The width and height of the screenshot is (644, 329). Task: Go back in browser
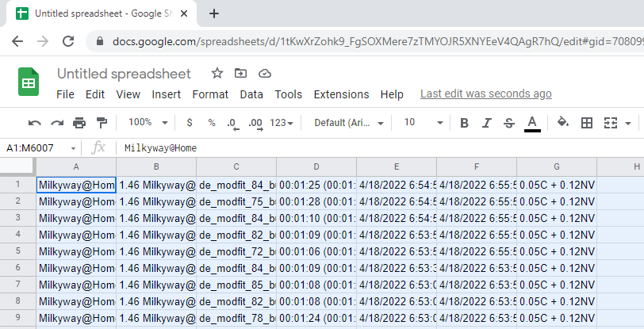(x=17, y=41)
